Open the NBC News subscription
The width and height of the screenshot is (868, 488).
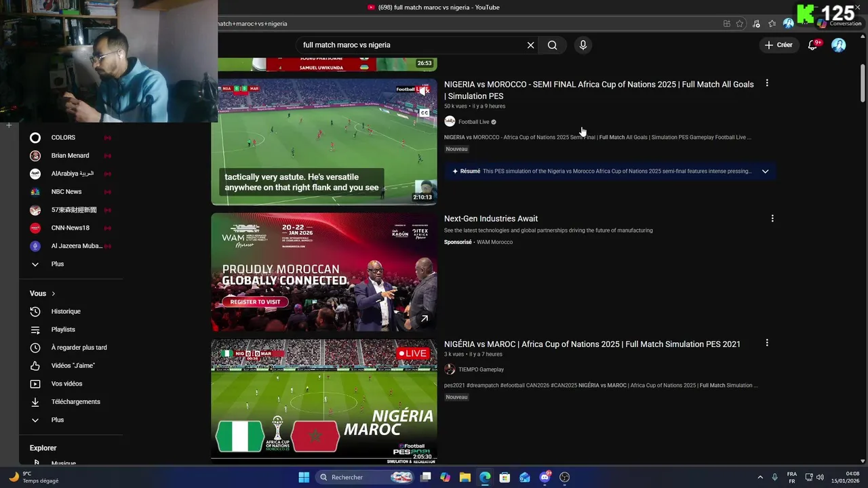pos(71,192)
